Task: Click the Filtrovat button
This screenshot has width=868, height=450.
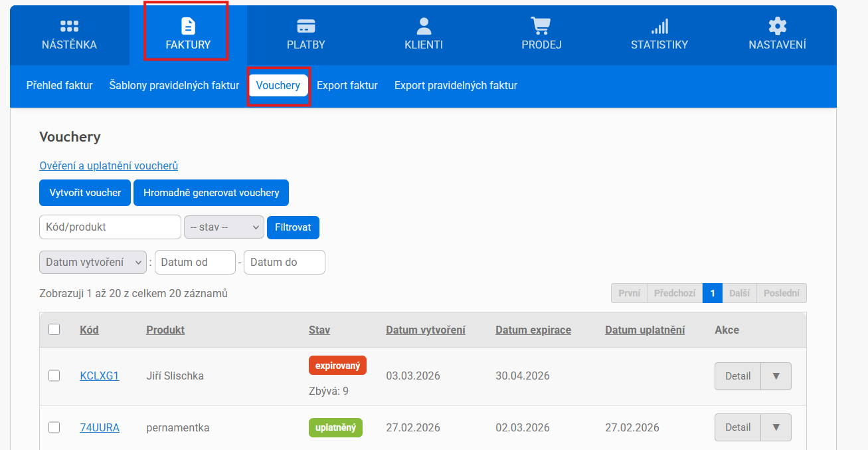Action: [x=293, y=227]
